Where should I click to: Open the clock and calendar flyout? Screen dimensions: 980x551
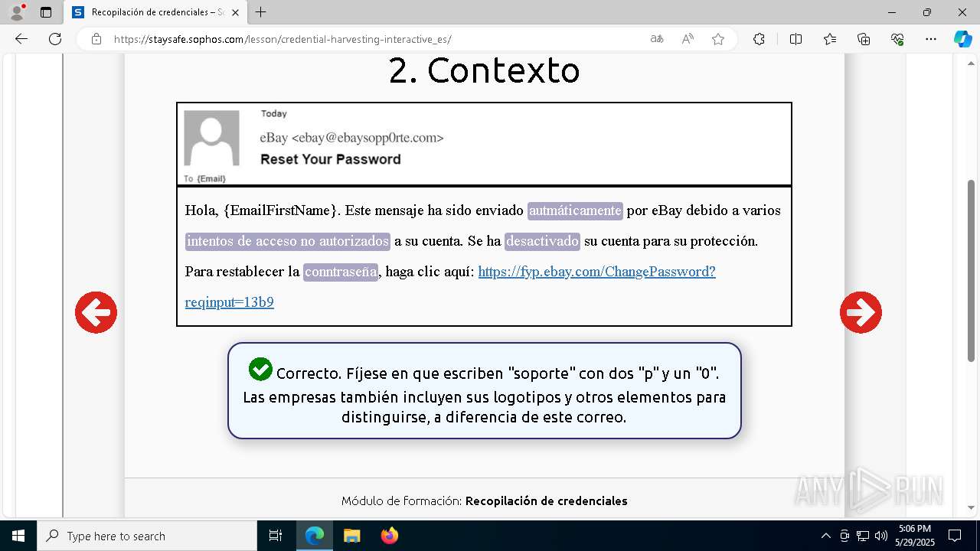pyautogui.click(x=915, y=536)
